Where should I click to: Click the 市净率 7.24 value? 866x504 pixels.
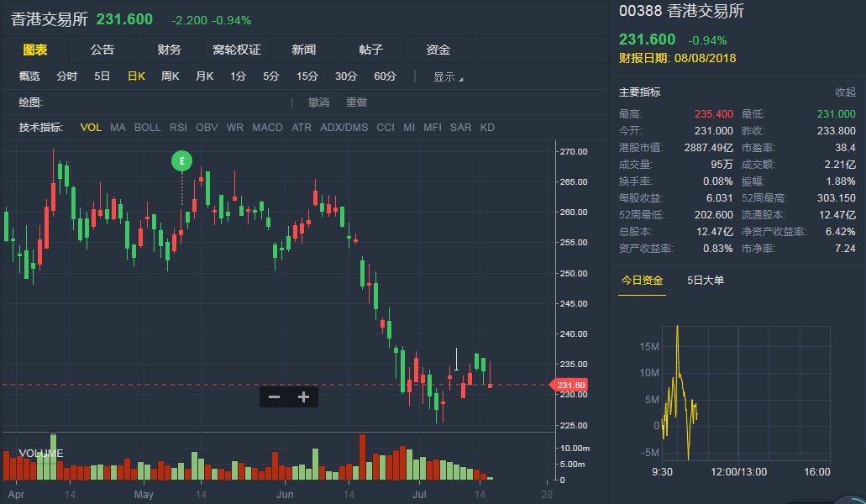(845, 249)
